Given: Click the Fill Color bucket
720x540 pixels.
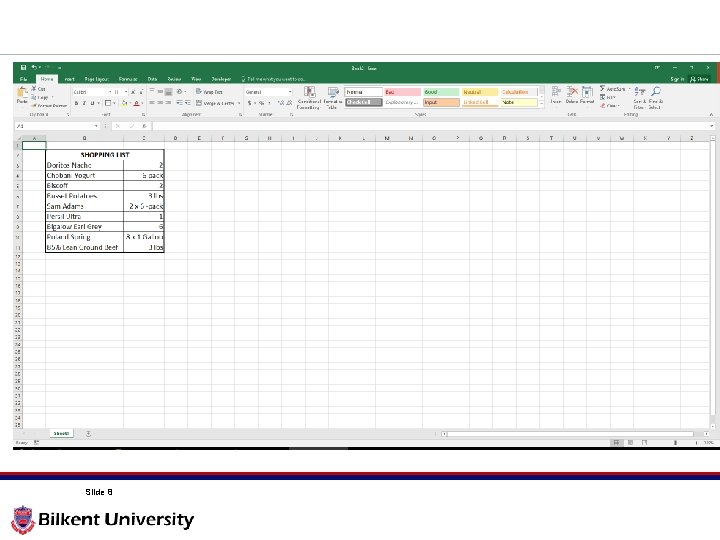Looking at the screenshot, I should point(124,103).
